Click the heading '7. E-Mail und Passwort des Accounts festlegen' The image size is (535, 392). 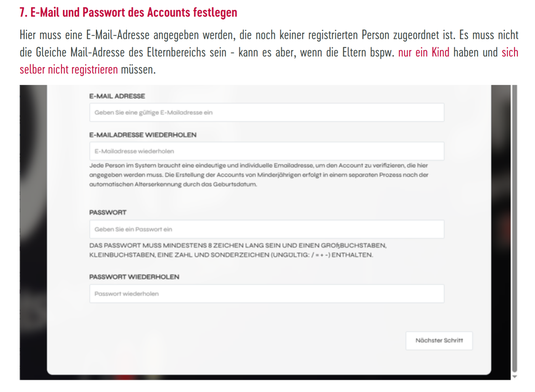tap(128, 12)
